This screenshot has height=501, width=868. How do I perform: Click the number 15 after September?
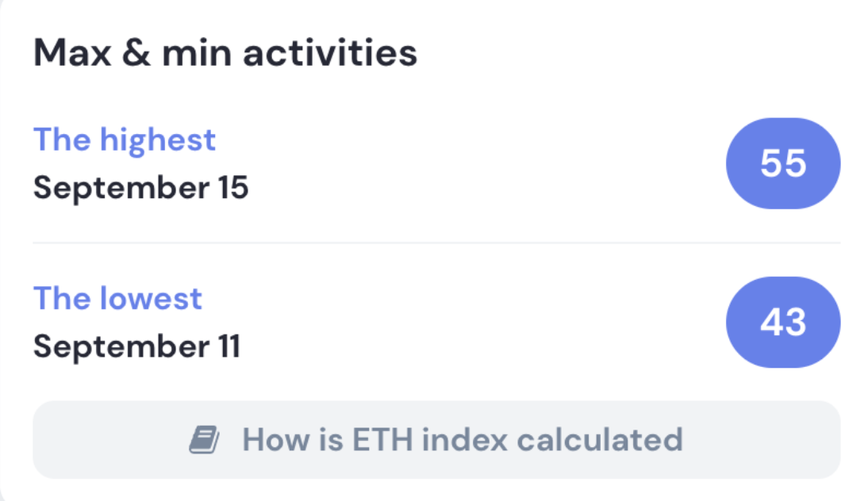click(x=233, y=187)
